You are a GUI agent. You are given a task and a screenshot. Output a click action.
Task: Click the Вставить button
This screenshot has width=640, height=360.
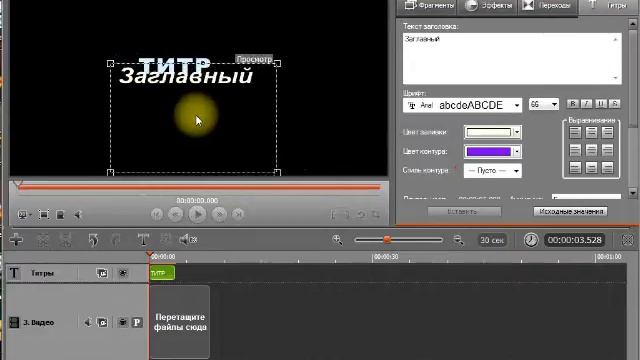pyautogui.click(x=464, y=211)
